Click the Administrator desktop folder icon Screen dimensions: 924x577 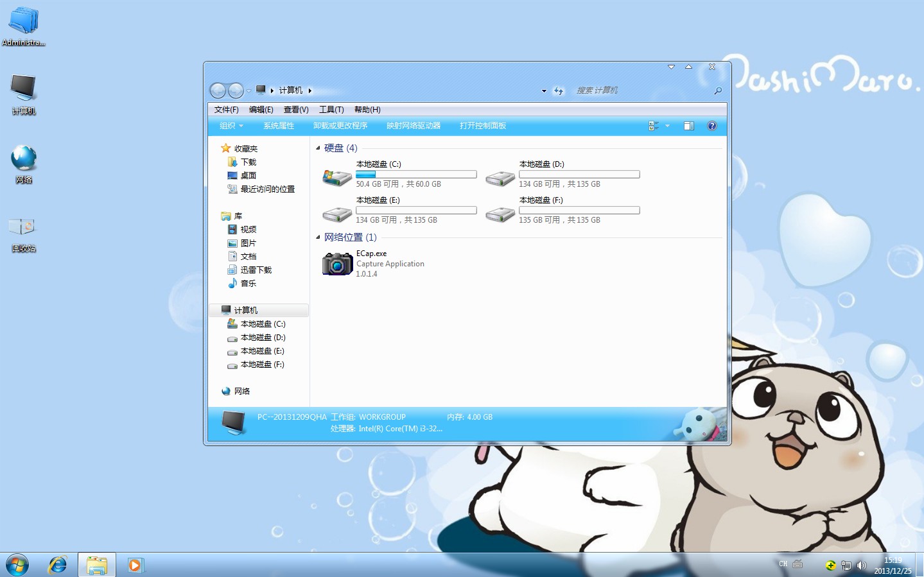(x=24, y=21)
